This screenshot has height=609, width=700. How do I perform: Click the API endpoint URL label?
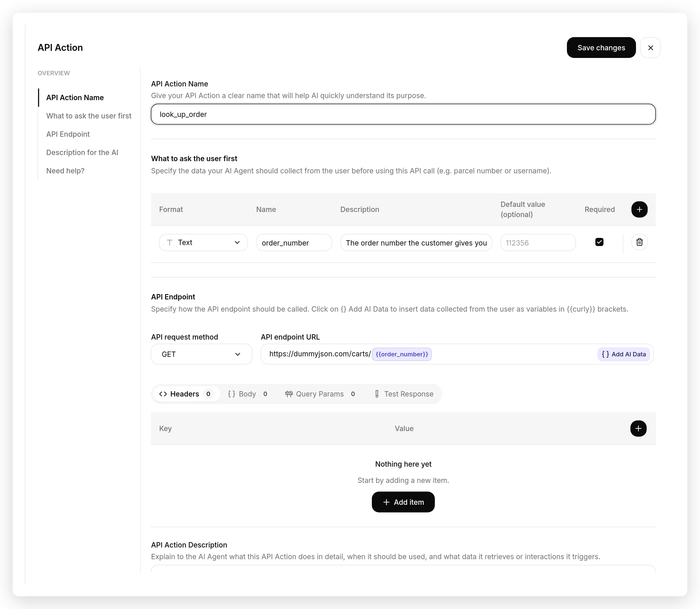[290, 337]
